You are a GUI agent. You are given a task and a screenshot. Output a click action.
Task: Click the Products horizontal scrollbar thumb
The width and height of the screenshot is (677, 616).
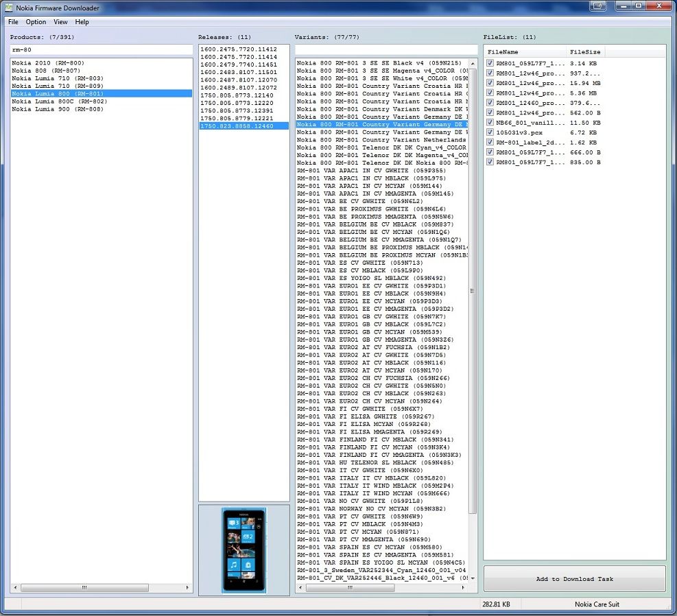click(x=84, y=587)
